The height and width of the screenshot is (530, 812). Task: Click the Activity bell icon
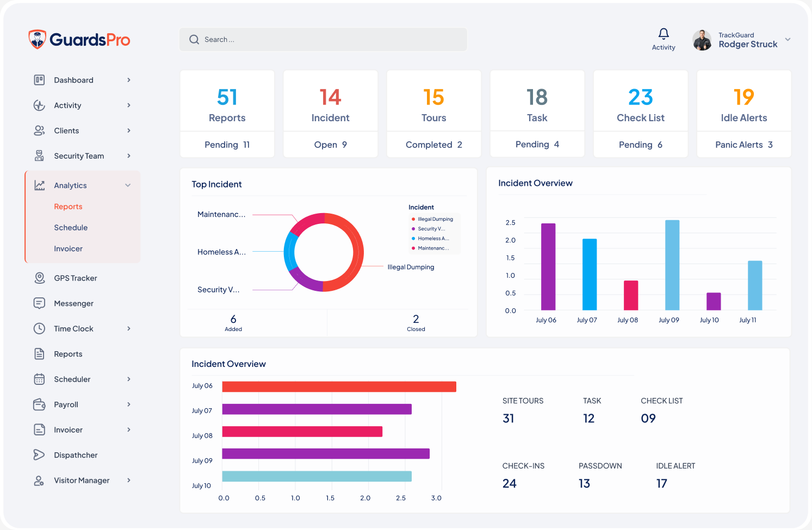point(664,34)
